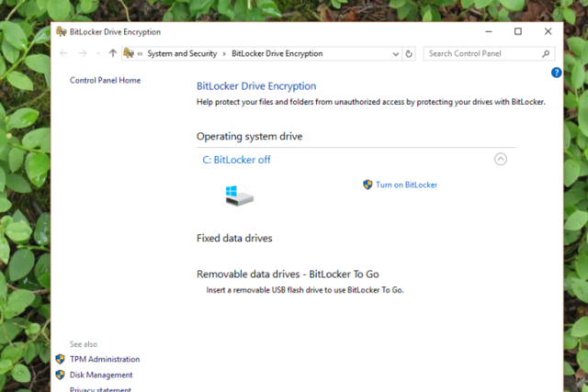The width and height of the screenshot is (588, 392).
Task: Click Turn on BitLocker link
Action: point(406,185)
